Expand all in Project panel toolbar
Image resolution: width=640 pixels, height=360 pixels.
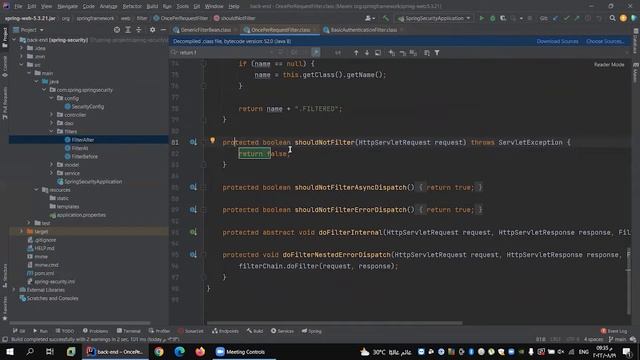[x=128, y=30]
